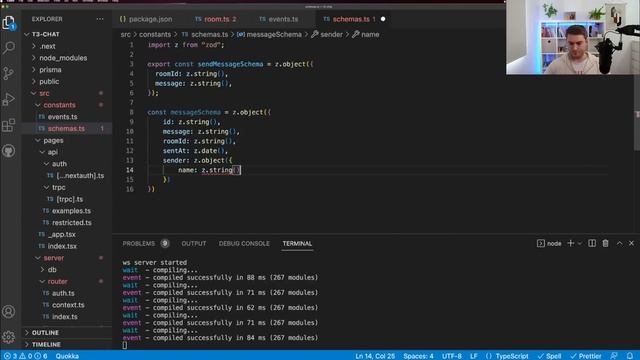This screenshot has height=360, width=640.
Task: Open the OUTPUT panel tab
Action: pos(193,244)
